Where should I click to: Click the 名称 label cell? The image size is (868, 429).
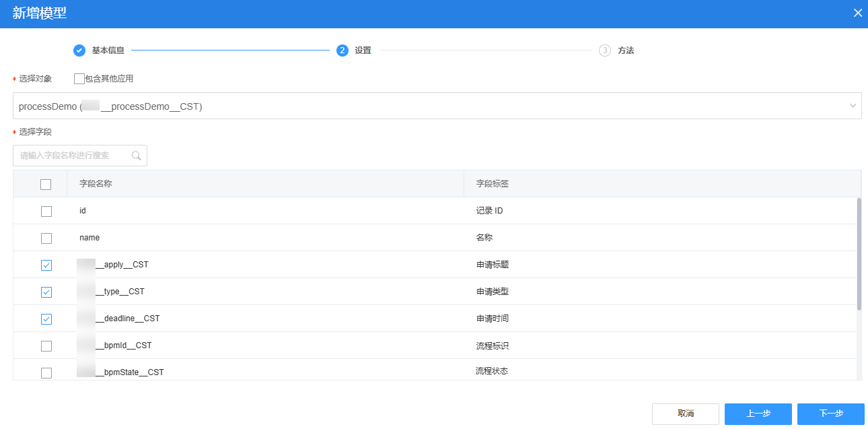click(x=484, y=238)
